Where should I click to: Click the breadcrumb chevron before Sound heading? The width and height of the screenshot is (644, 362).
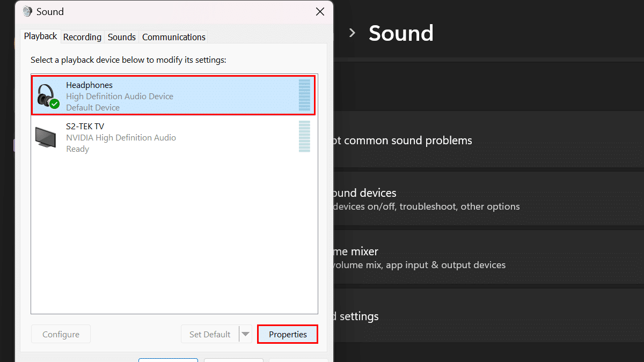pyautogui.click(x=352, y=33)
